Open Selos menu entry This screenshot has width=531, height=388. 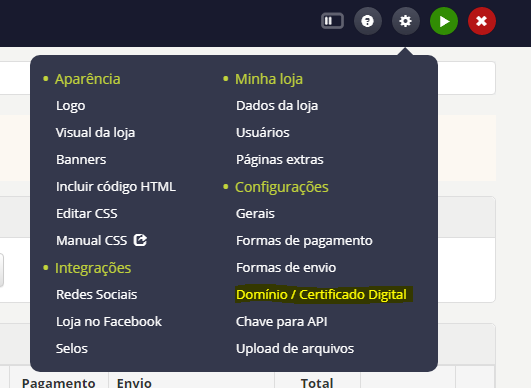[x=72, y=348]
